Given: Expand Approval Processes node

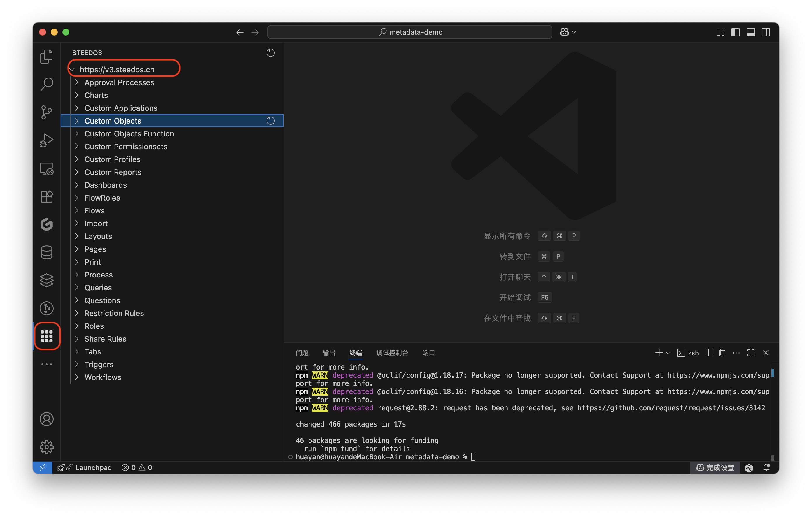Looking at the screenshot, I should pos(76,82).
